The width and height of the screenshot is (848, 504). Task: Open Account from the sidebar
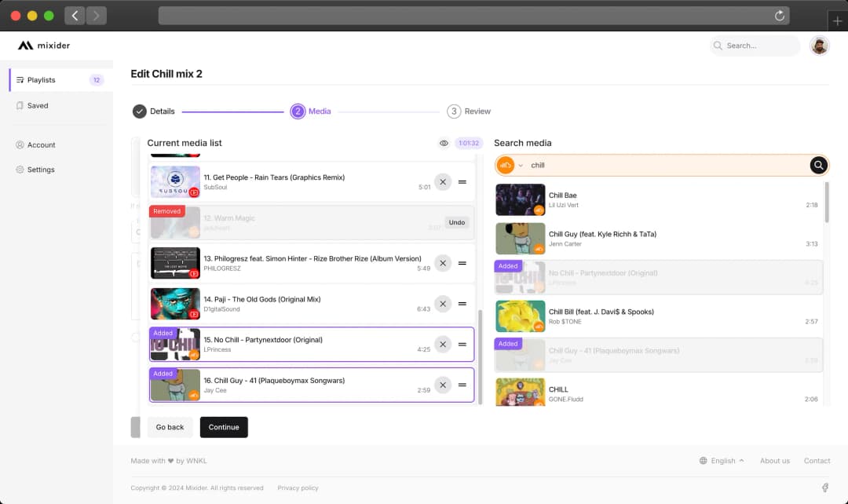point(41,144)
